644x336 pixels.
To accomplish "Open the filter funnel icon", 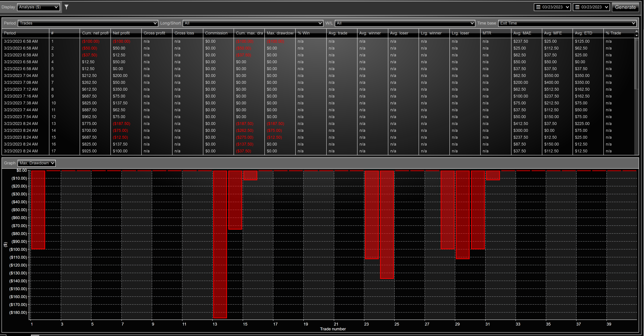I will click(66, 7).
